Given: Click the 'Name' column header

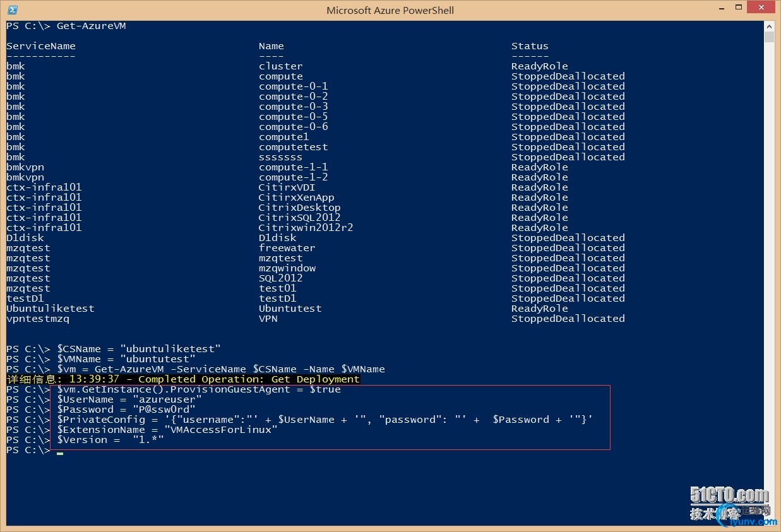Looking at the screenshot, I should pos(271,46).
